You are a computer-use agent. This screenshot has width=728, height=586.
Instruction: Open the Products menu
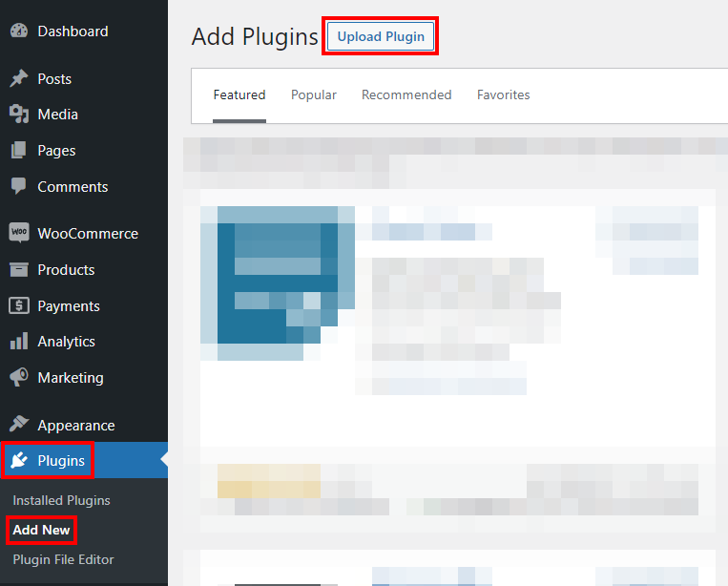(x=66, y=270)
